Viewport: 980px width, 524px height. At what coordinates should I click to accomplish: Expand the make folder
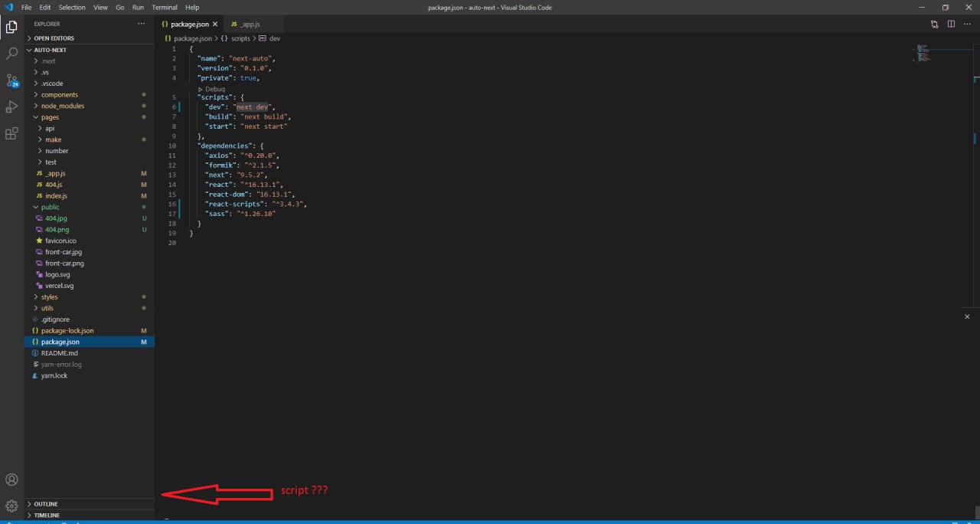[x=90, y=139]
